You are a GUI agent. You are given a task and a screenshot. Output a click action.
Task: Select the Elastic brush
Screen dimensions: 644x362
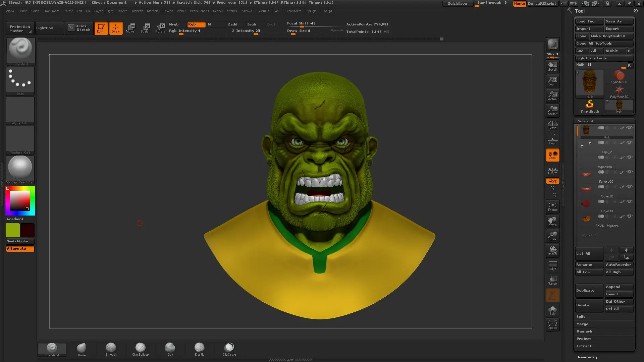(x=200, y=349)
